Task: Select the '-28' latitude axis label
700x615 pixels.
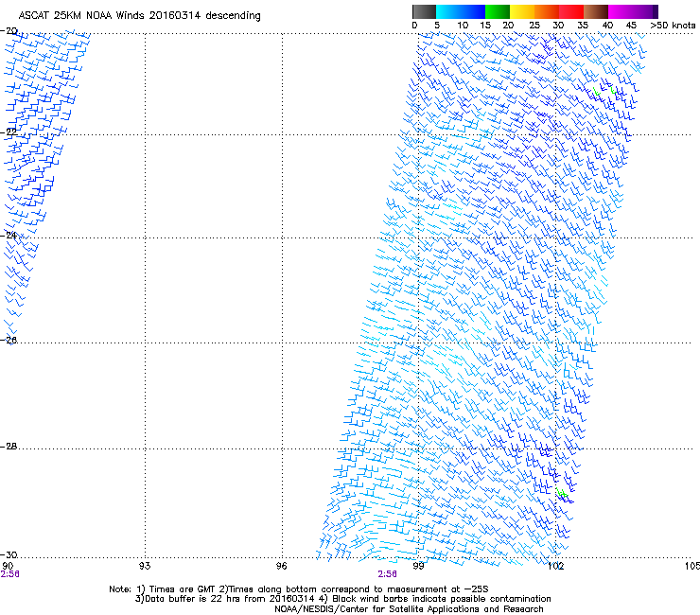Action: click(9, 447)
